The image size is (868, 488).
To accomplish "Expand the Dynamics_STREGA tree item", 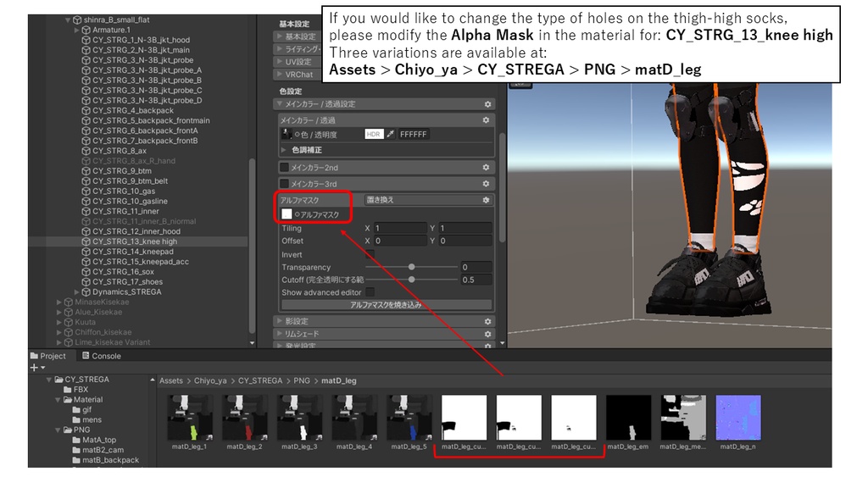I will tap(77, 291).
